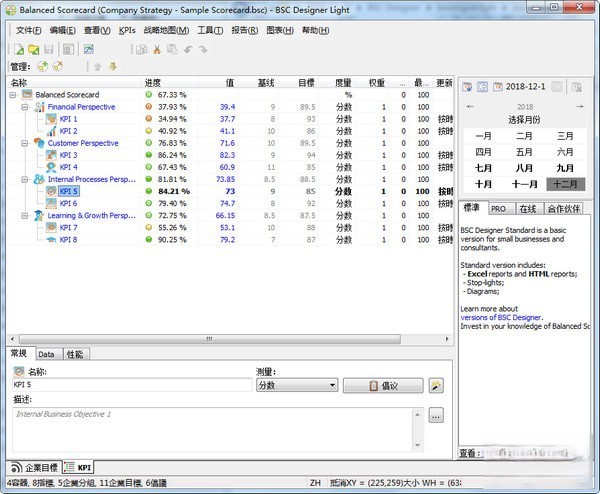600x494 pixels.
Task: Click the chart view toolbar icon
Action: tap(90, 49)
